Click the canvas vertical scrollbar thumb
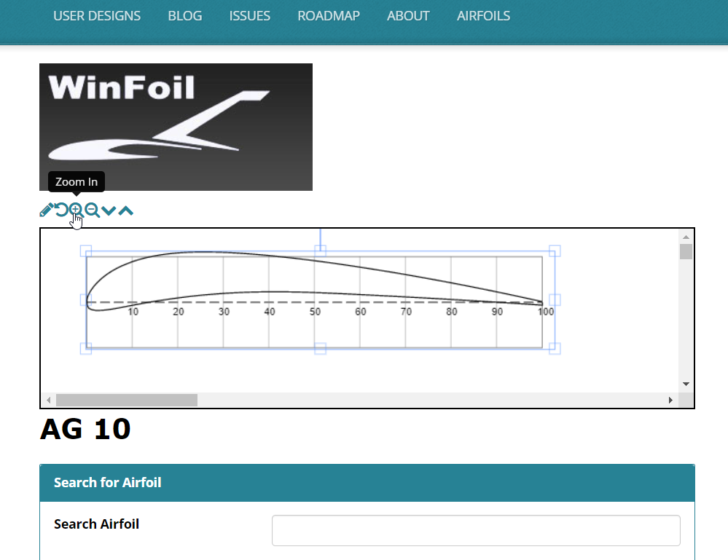Image resolution: width=728 pixels, height=560 pixels. pos(686,251)
